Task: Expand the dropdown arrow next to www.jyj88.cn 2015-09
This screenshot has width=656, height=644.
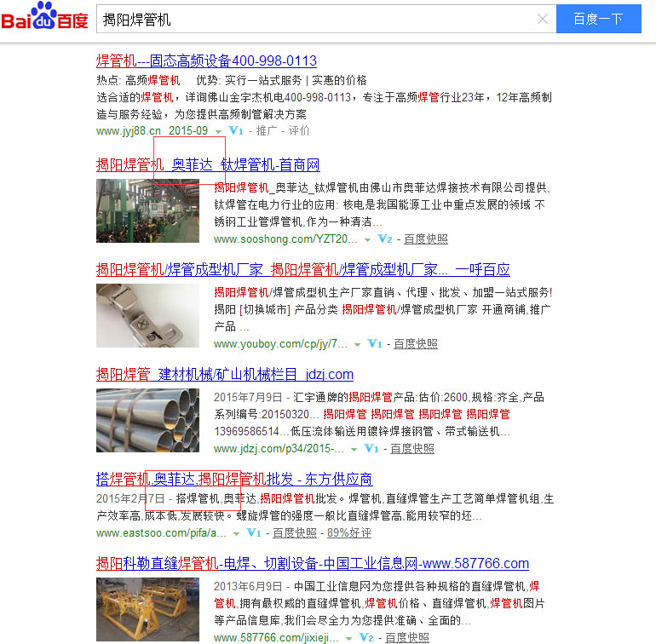Action: click(218, 131)
